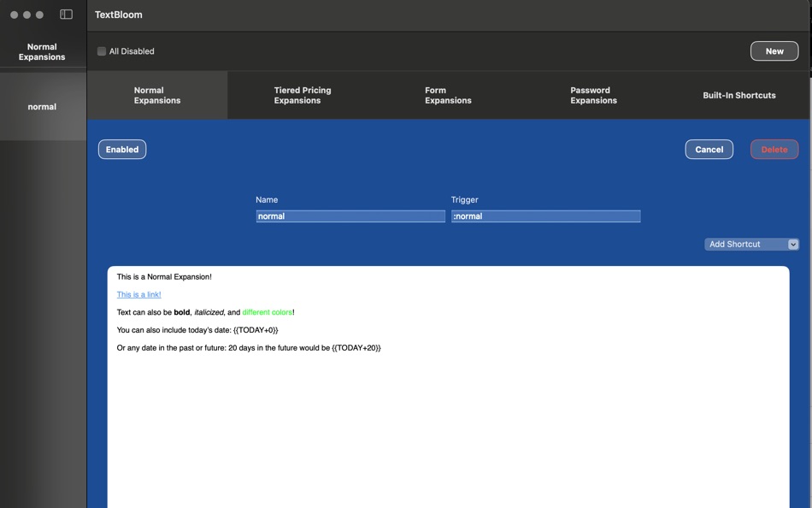Toggle the sidebar panel icon
Image resolution: width=812 pixels, height=508 pixels.
click(67, 15)
